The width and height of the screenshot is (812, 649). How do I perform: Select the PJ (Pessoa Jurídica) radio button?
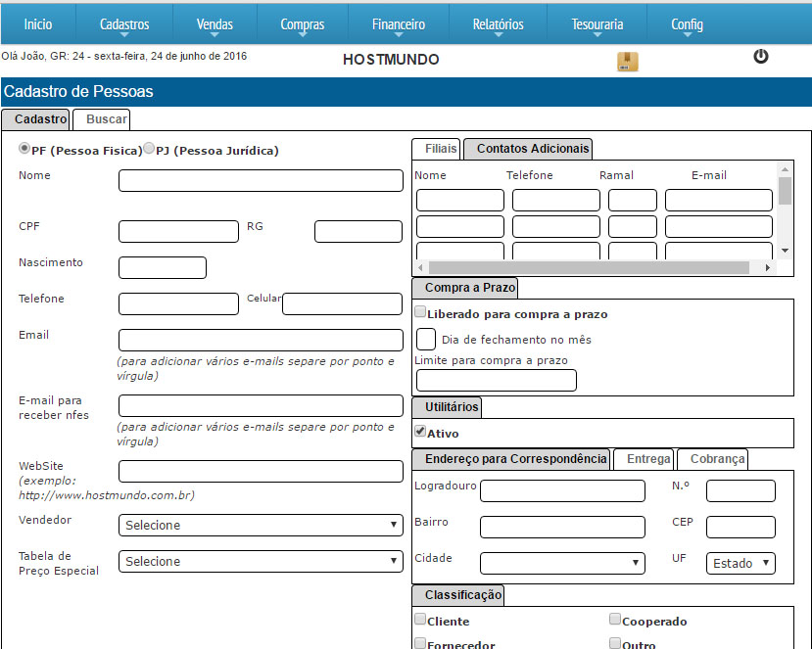149,149
